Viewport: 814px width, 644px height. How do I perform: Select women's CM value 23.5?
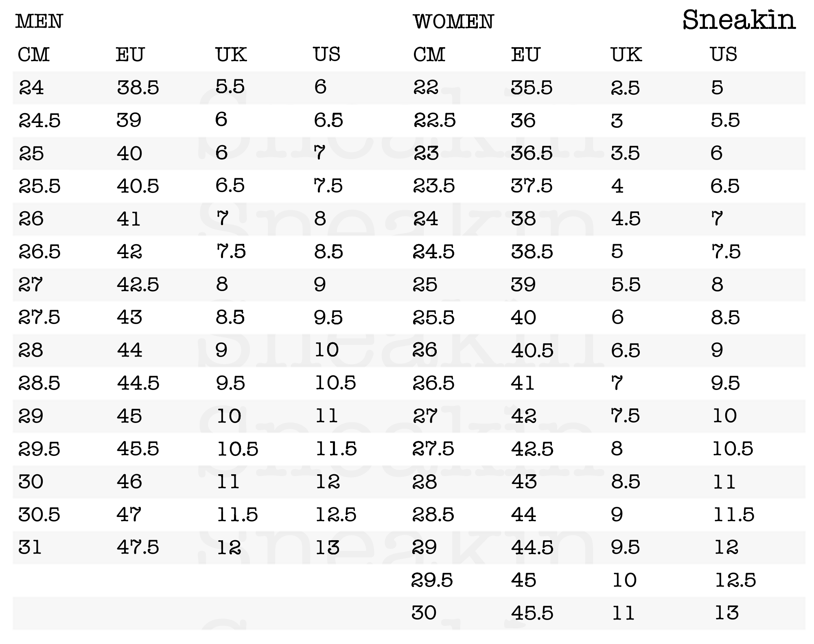pos(434,186)
